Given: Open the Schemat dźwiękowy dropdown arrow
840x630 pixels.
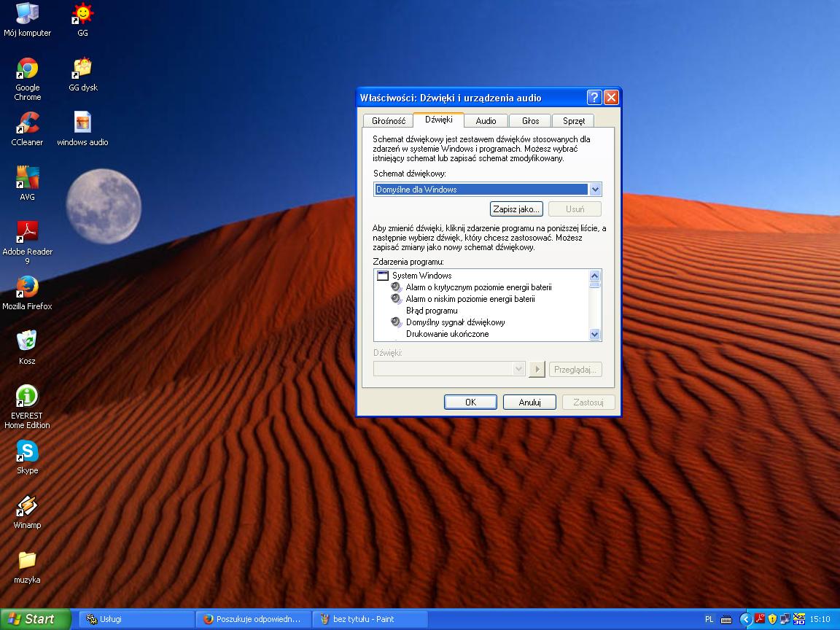Looking at the screenshot, I should [x=595, y=189].
